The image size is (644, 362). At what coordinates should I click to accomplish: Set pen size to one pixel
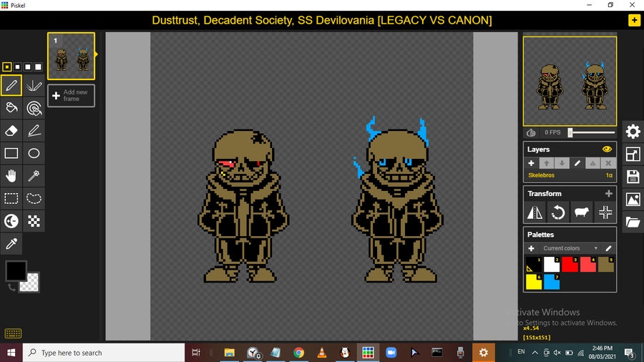(7, 67)
